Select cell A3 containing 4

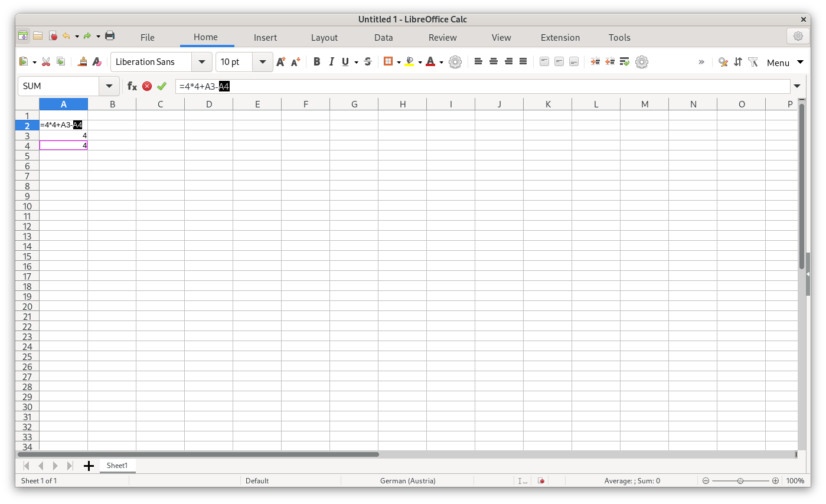(x=63, y=136)
